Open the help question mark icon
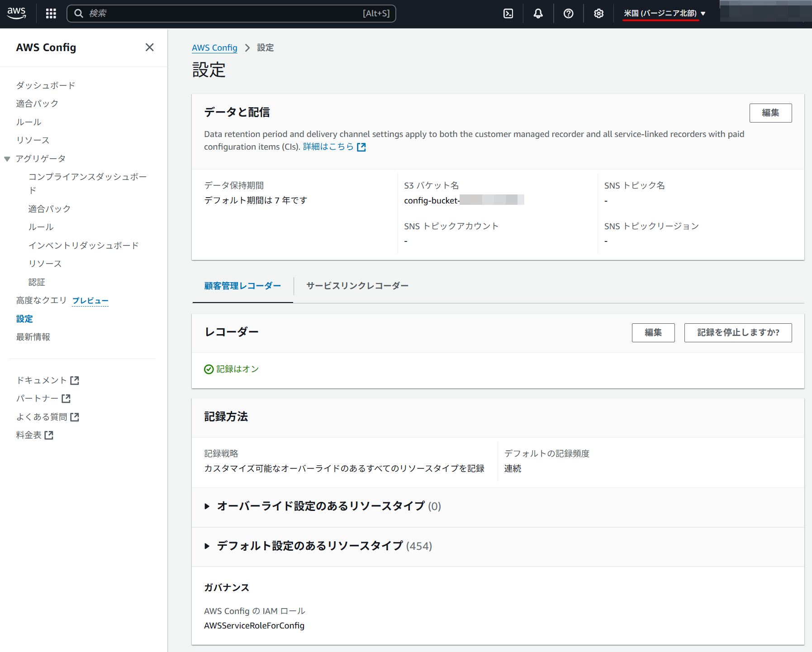 tap(569, 14)
